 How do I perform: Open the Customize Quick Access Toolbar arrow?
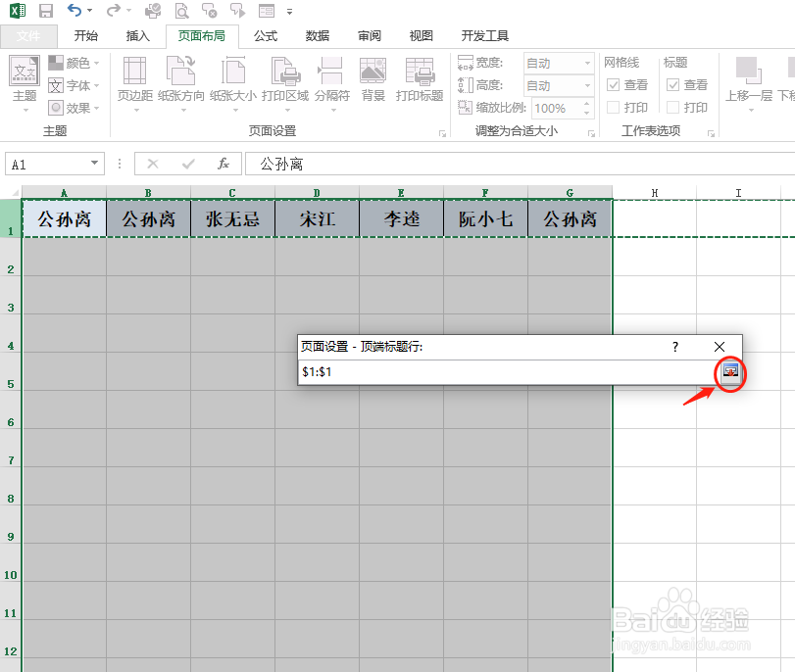289,11
